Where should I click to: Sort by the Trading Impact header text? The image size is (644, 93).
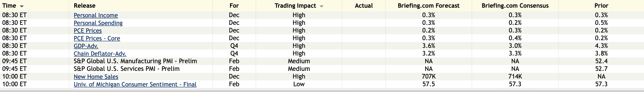(x=295, y=6)
